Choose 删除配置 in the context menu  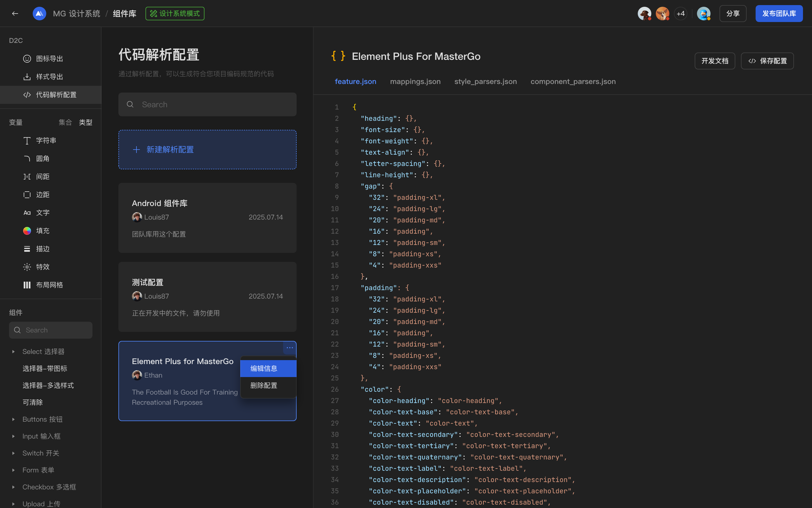[268, 386]
